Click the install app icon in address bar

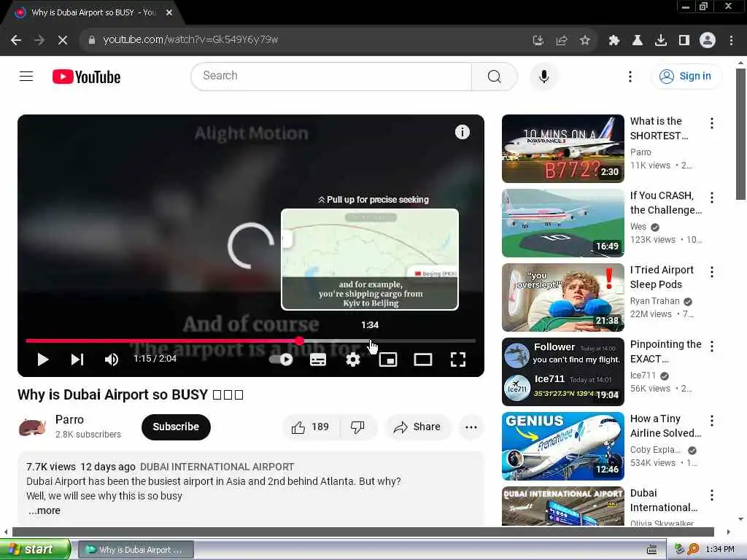click(538, 41)
